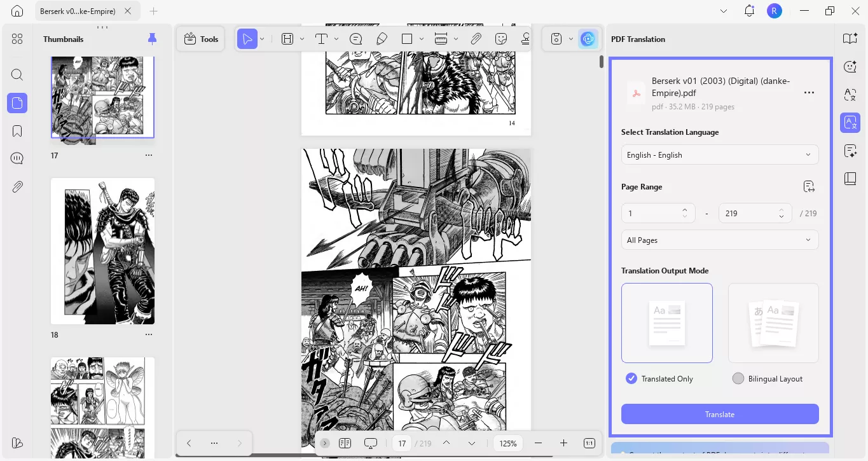The image size is (868, 461).
Task: Toggle the AI assistant toolbar icon
Action: coord(588,39)
